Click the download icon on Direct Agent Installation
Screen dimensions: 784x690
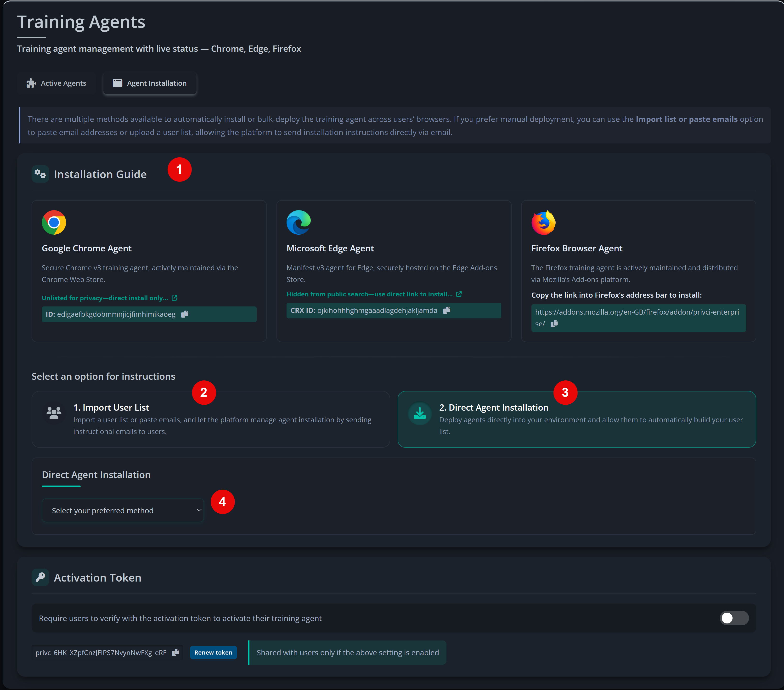[x=420, y=413]
